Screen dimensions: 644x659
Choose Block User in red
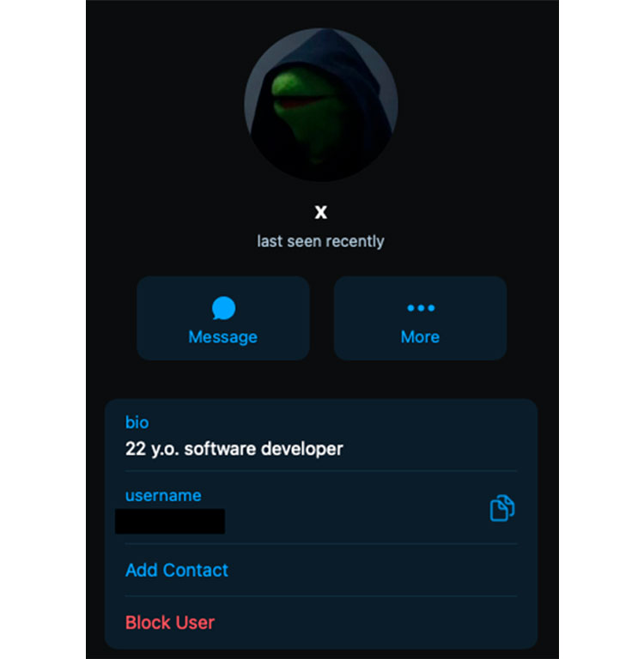(x=170, y=622)
